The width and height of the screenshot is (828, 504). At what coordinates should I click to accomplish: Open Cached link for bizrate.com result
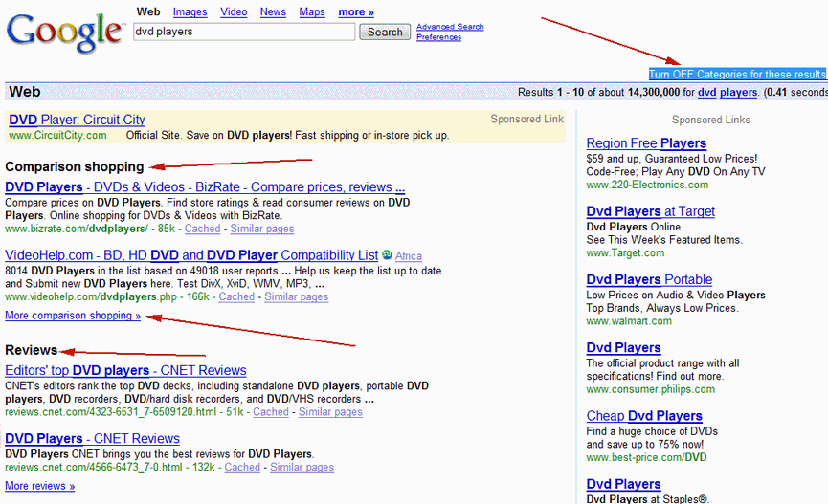202,229
